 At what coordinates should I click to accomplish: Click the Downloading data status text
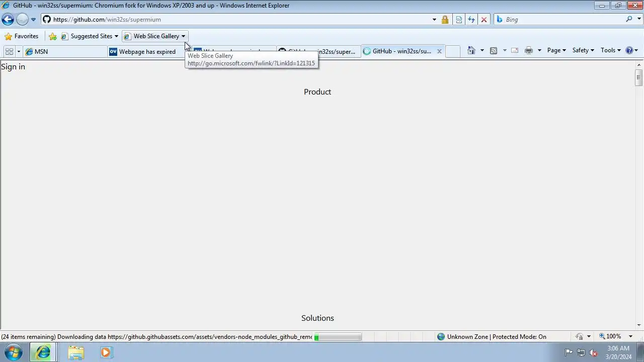pyautogui.click(x=156, y=337)
